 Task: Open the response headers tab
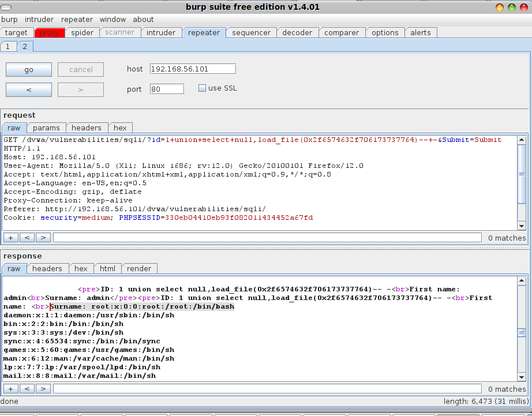[x=47, y=269]
